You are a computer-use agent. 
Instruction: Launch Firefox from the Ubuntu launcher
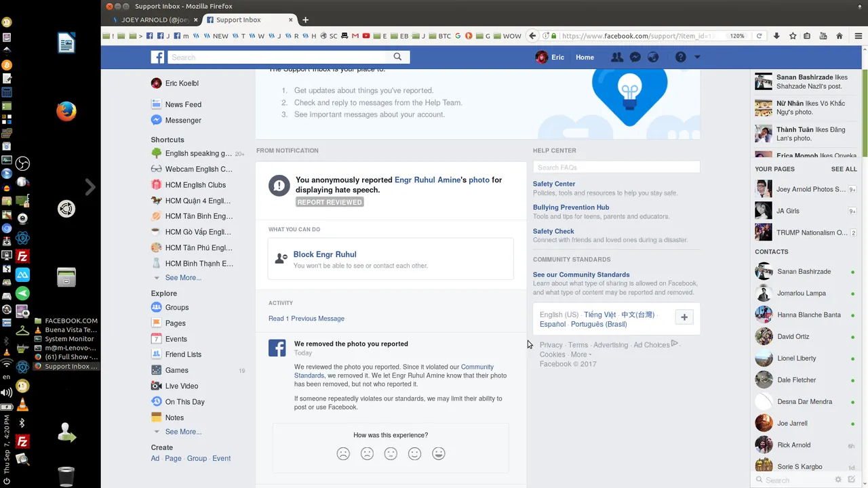coord(66,111)
